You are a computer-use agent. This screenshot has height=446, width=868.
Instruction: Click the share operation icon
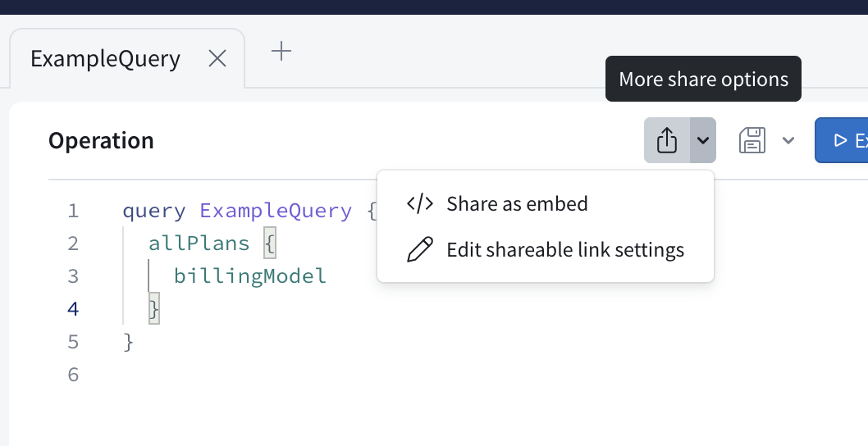click(x=667, y=140)
